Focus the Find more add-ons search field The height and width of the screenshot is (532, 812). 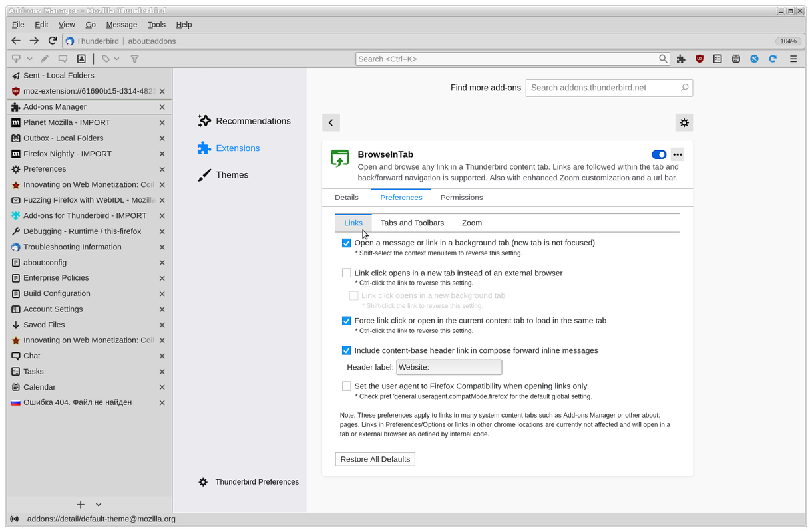point(609,88)
